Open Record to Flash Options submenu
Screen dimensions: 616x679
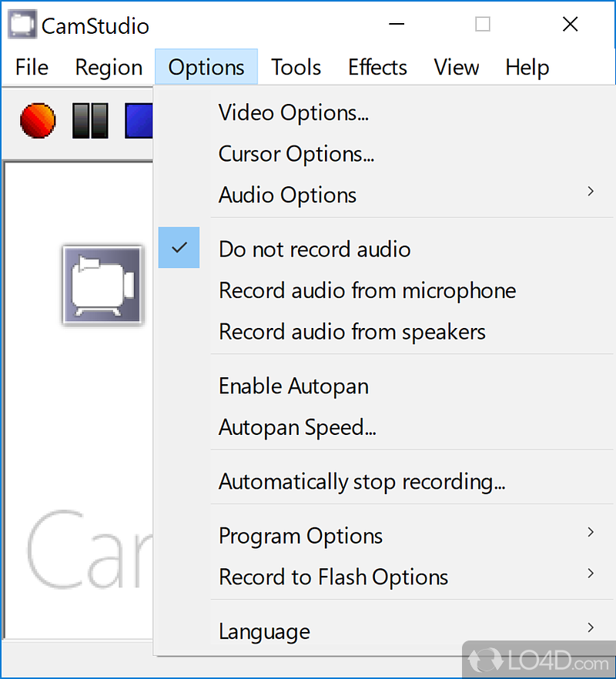click(x=333, y=577)
